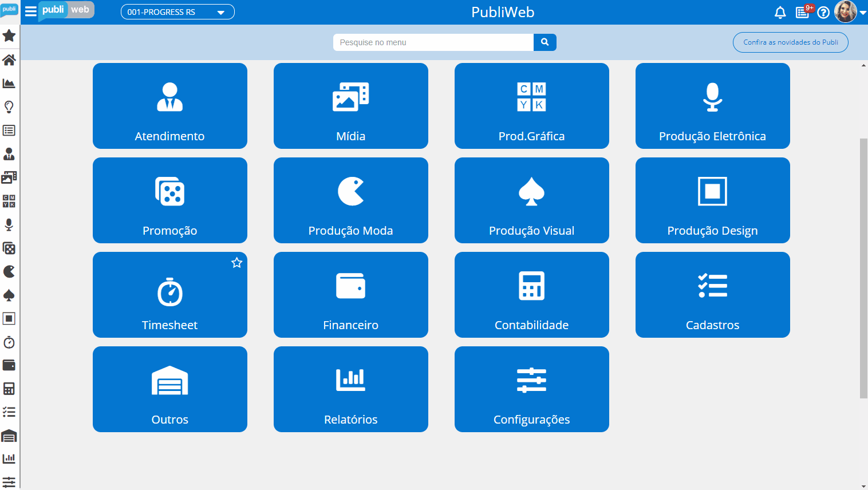Toggle the favorite star on Timesheet tile
This screenshot has height=490, width=868.
[x=237, y=263]
